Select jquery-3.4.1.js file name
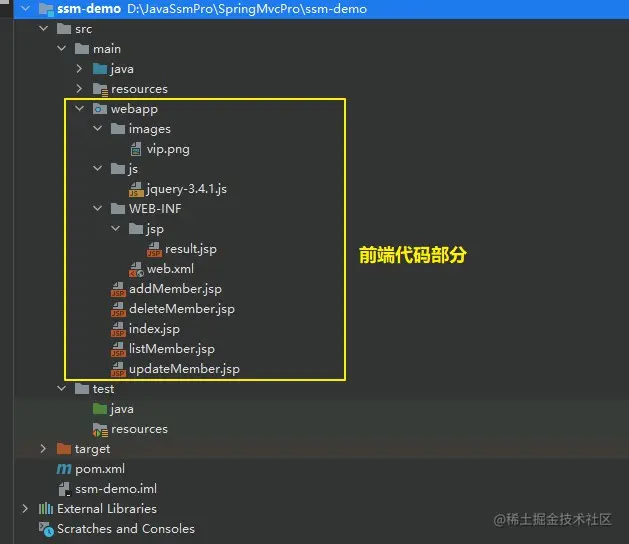This screenshot has width=629, height=544. tap(187, 189)
